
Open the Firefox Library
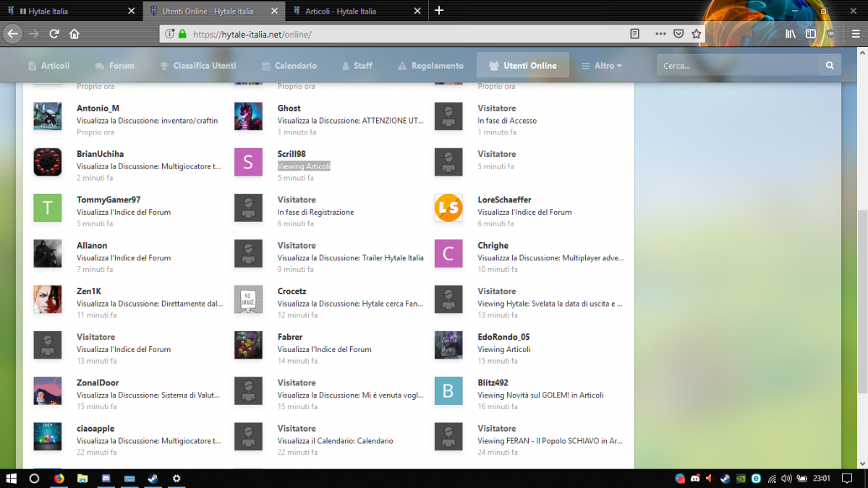click(x=791, y=33)
